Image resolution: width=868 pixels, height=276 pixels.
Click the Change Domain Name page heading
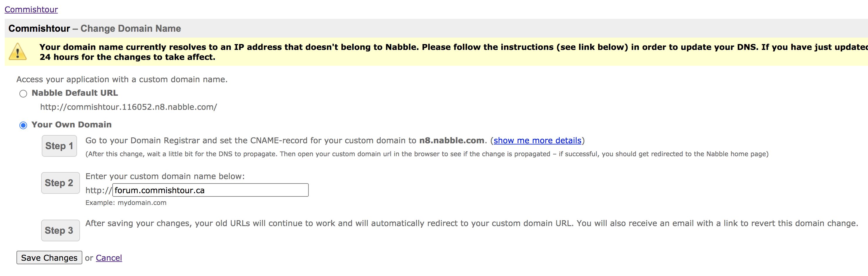(130, 28)
